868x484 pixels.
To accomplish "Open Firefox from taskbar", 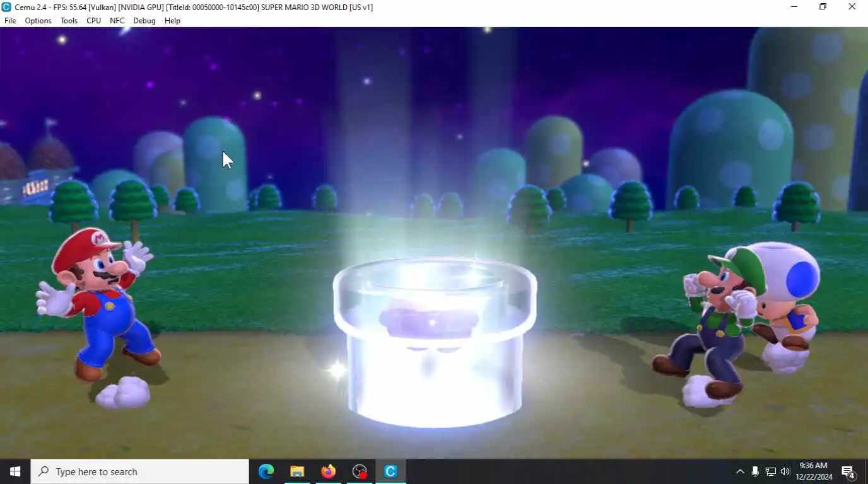I will click(328, 471).
